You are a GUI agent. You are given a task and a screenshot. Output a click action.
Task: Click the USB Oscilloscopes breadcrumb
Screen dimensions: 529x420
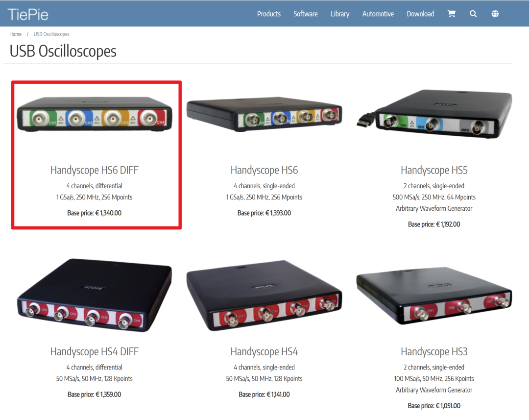[51, 34]
